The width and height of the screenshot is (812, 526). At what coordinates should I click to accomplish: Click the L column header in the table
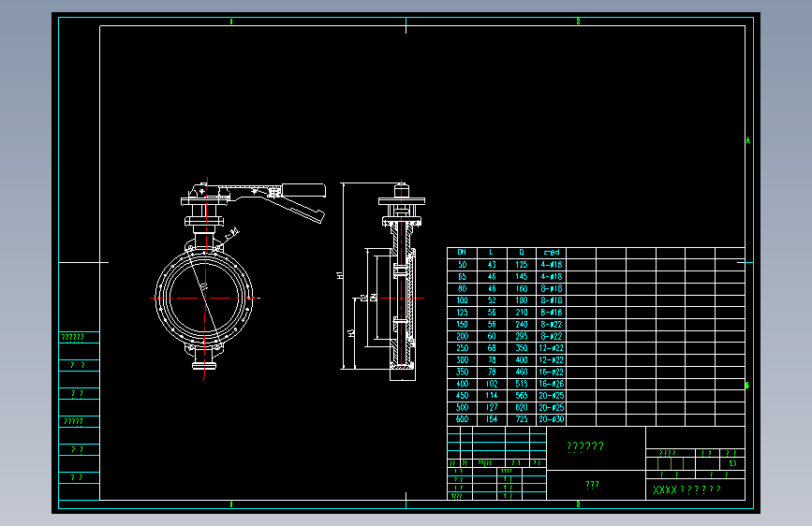click(492, 253)
